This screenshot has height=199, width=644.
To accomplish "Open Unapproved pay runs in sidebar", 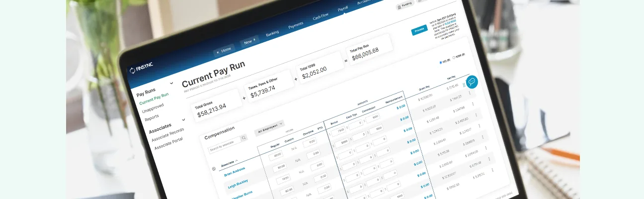I will (x=153, y=108).
